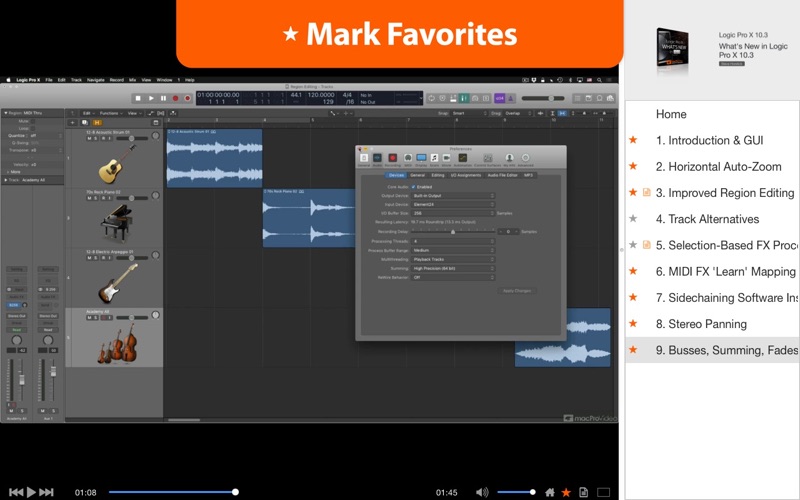Select the I/O Assignments tab in Preferences
This screenshot has height=500, width=800.
pos(465,175)
